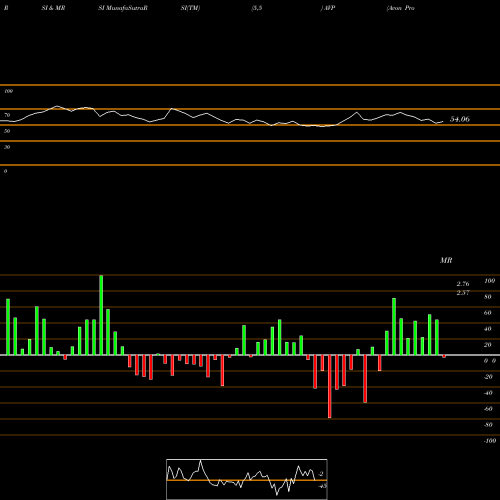Click the 2.57 value under MR

click(463, 292)
